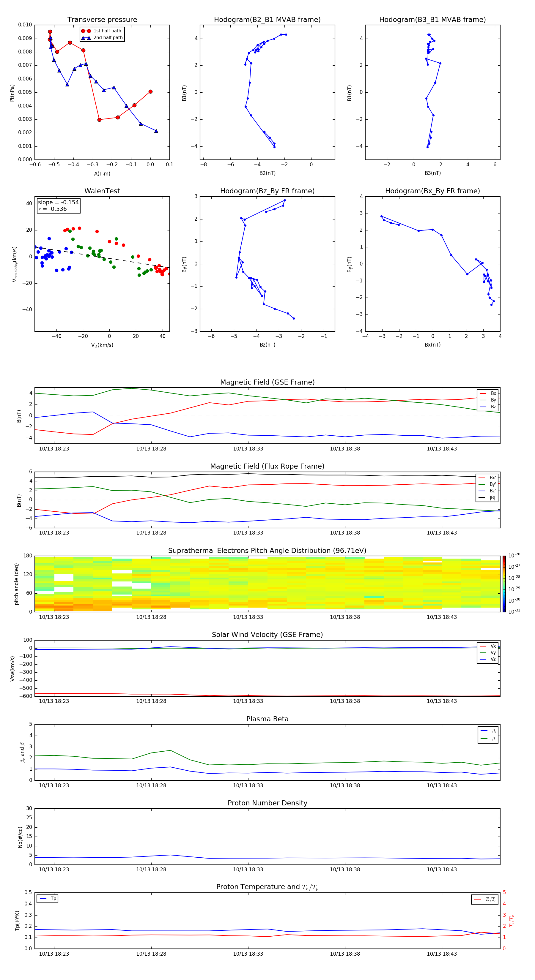Click the 'WalenTest' plot title
The width and height of the screenshot is (535, 980).
click(102, 191)
